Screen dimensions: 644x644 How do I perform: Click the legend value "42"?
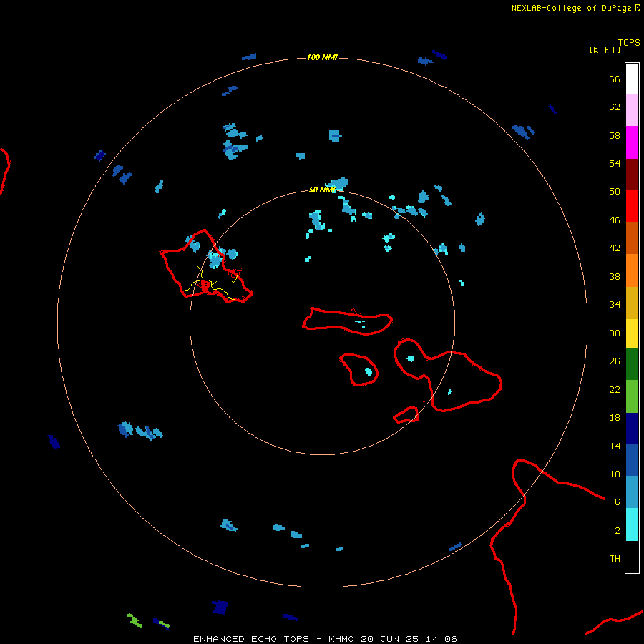click(615, 248)
